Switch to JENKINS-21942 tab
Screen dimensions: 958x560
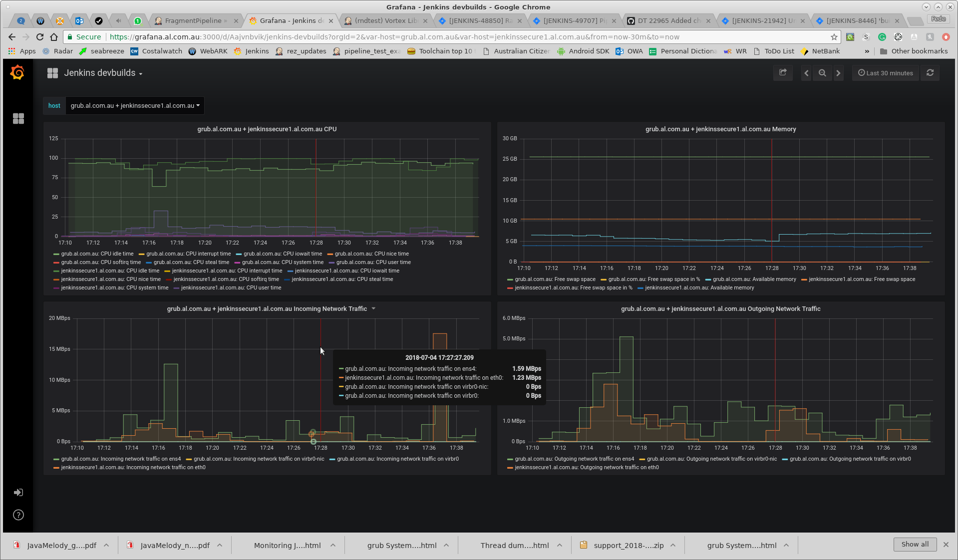(x=763, y=20)
